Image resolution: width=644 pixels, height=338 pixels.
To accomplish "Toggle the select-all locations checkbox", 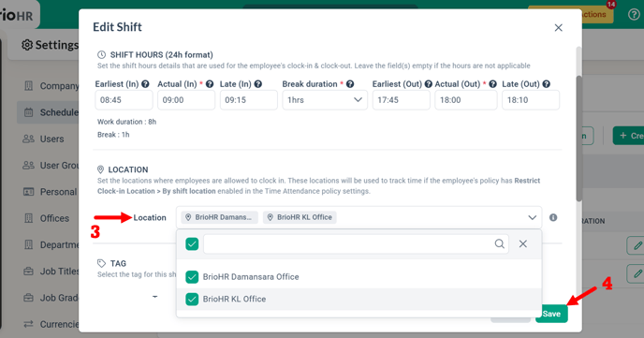I will (x=192, y=243).
